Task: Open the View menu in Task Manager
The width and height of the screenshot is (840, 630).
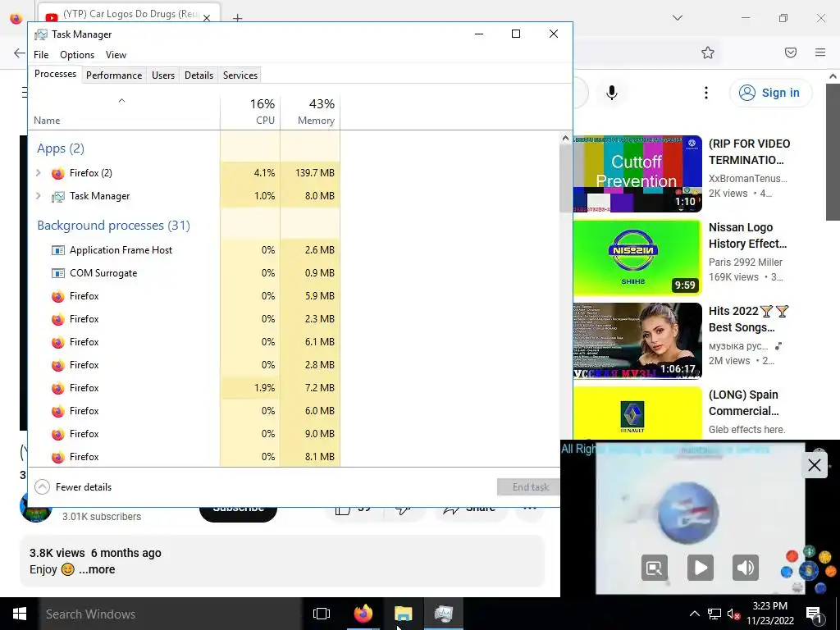Action: (x=116, y=55)
